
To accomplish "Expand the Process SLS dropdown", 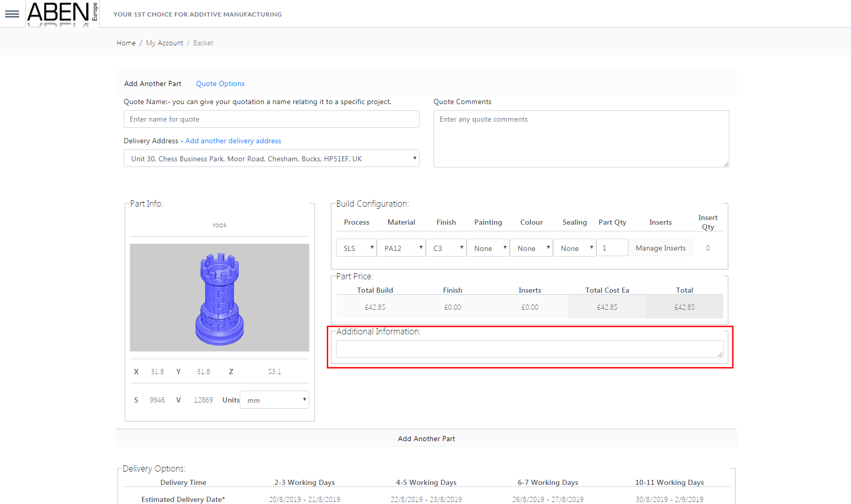I will coord(356,248).
